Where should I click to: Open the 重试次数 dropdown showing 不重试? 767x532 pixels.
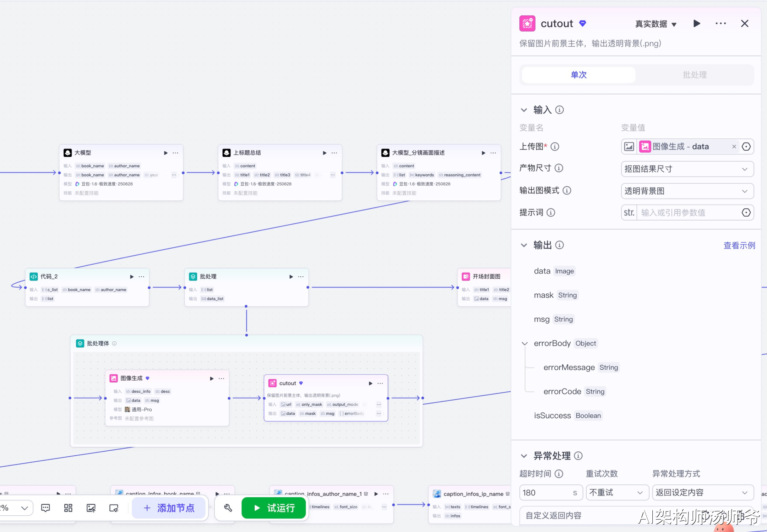point(617,493)
